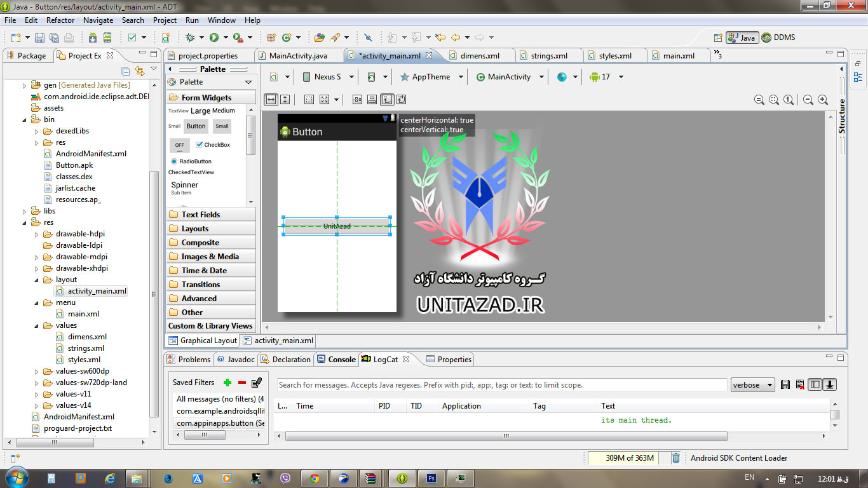Viewport: 868px width, 488px height.
Task: Open the MainActivity association dropdown
Action: click(541, 77)
